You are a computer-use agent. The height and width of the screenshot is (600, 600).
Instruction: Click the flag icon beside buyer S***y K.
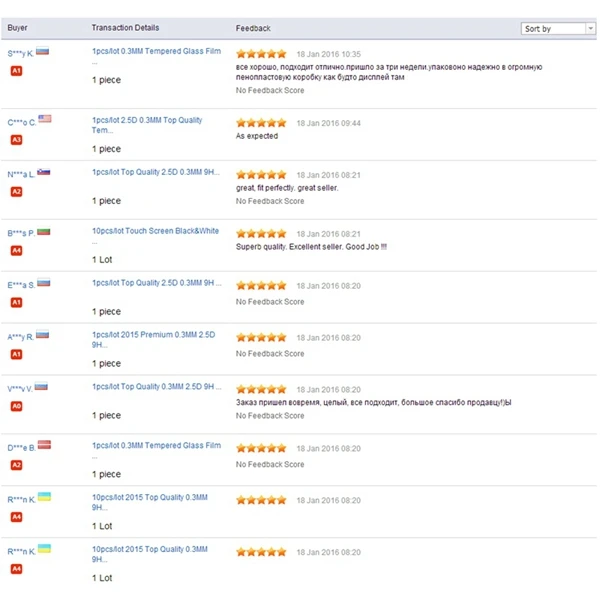(x=43, y=51)
